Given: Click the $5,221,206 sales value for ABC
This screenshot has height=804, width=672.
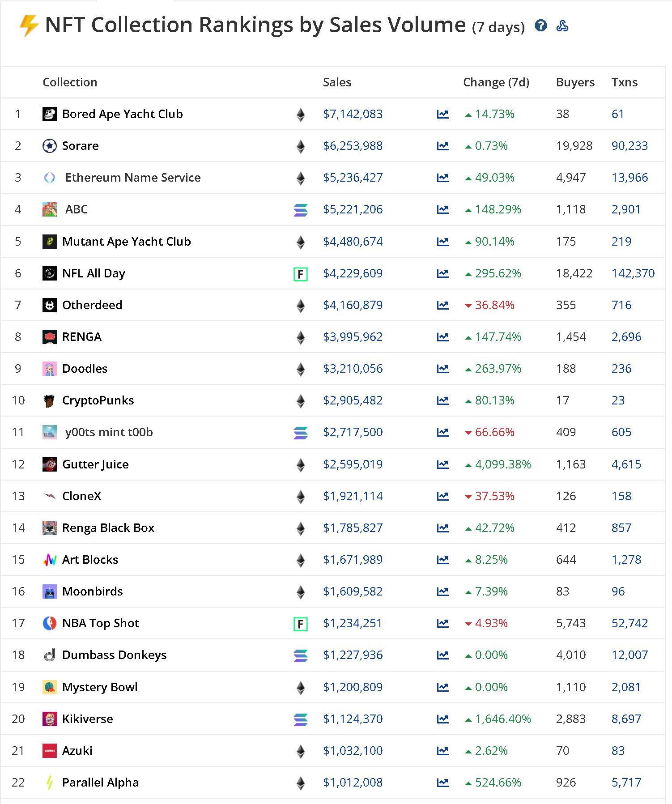Looking at the screenshot, I should (x=353, y=209).
